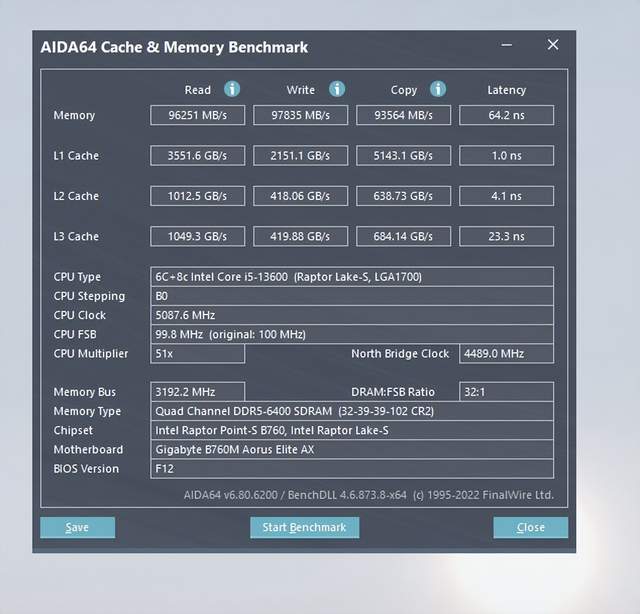Click the L3 Cache row label

(x=76, y=236)
